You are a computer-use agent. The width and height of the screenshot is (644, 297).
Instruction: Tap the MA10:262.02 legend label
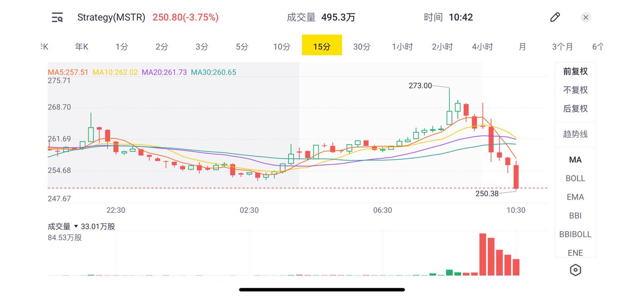(x=115, y=72)
